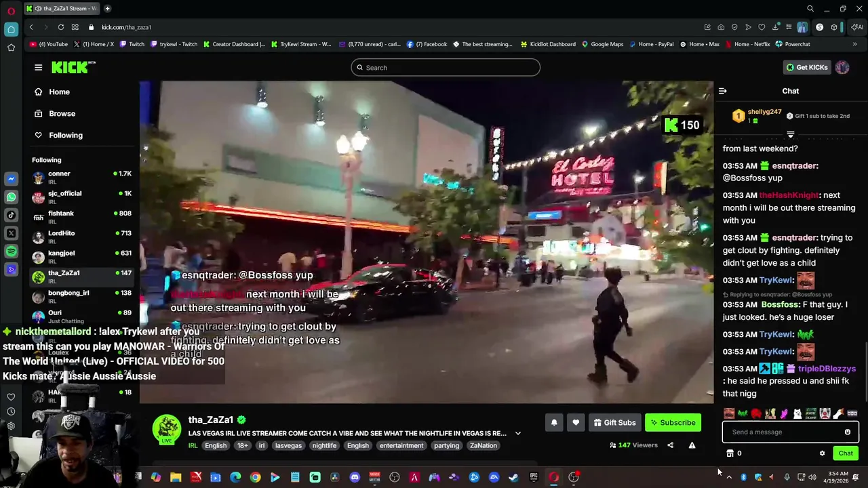Viewport: 868px width, 488px height.
Task: Click the nightlife stream tag
Action: coord(324,445)
